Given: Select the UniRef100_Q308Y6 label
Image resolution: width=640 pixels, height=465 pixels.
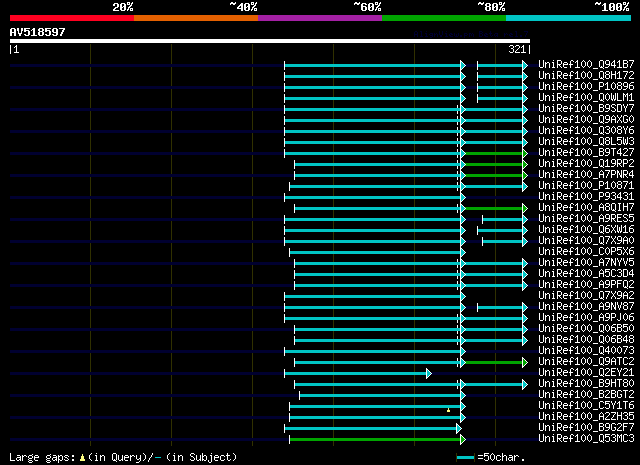Looking at the screenshot, I should coord(586,130).
